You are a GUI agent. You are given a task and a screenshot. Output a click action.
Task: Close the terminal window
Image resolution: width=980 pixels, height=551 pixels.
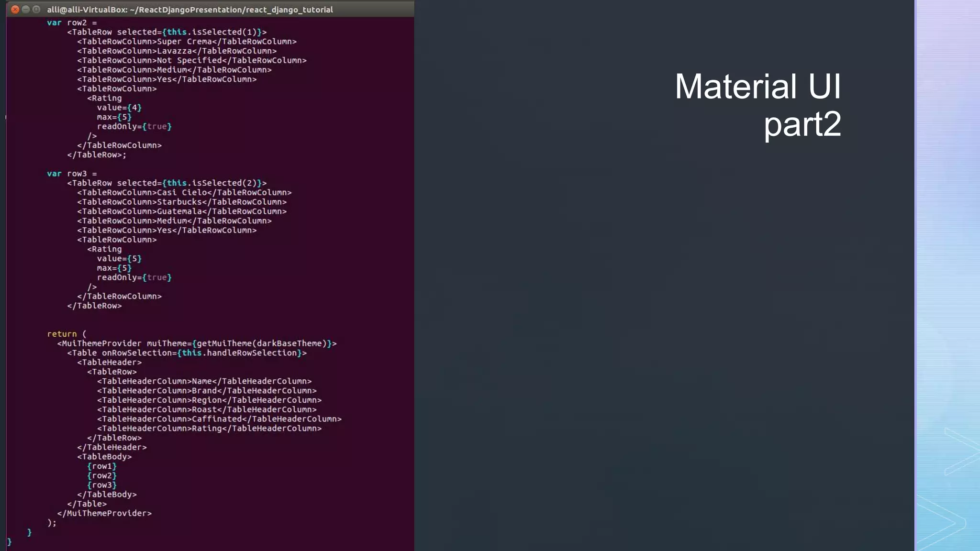(x=15, y=10)
